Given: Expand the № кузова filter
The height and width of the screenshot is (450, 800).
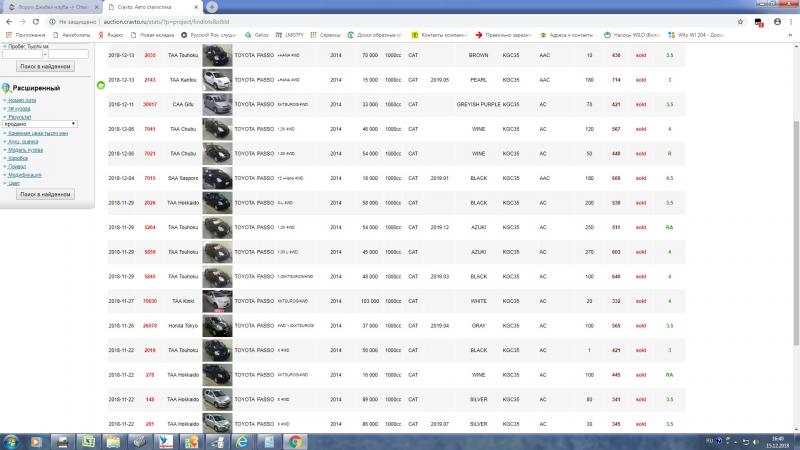Looking at the screenshot, I should pyautogui.click(x=19, y=109).
